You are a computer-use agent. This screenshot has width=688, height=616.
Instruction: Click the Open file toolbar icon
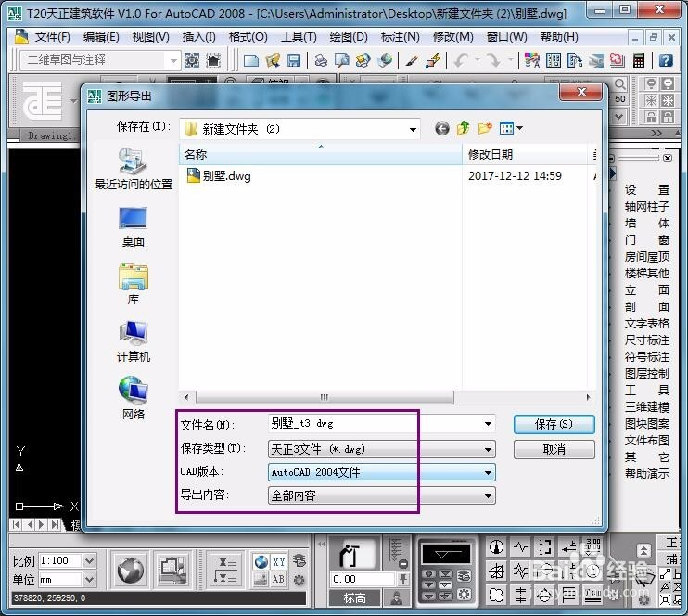[273, 60]
